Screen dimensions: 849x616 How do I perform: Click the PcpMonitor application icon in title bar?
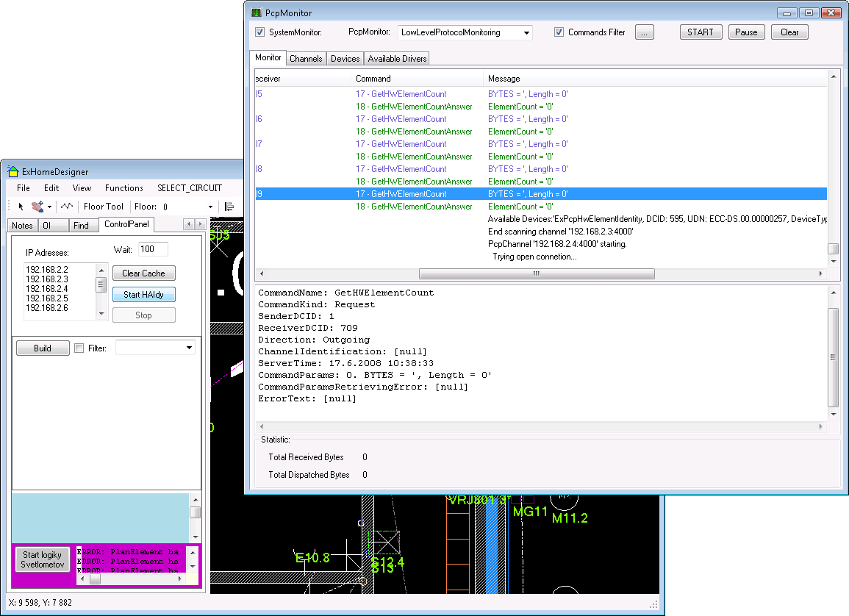256,12
